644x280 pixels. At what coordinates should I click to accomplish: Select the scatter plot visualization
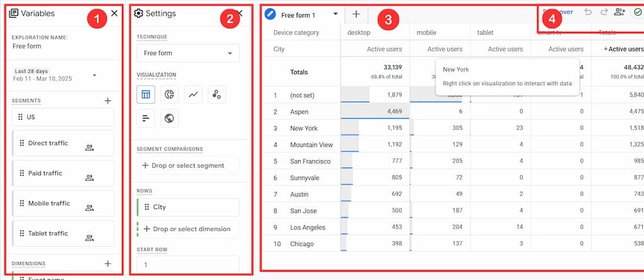tap(217, 94)
